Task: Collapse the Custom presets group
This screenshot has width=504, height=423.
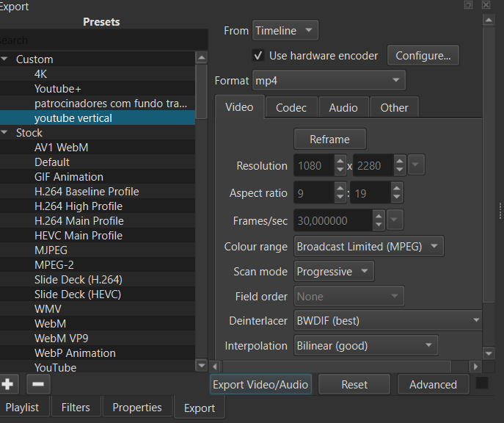Action: pyautogui.click(x=4, y=59)
